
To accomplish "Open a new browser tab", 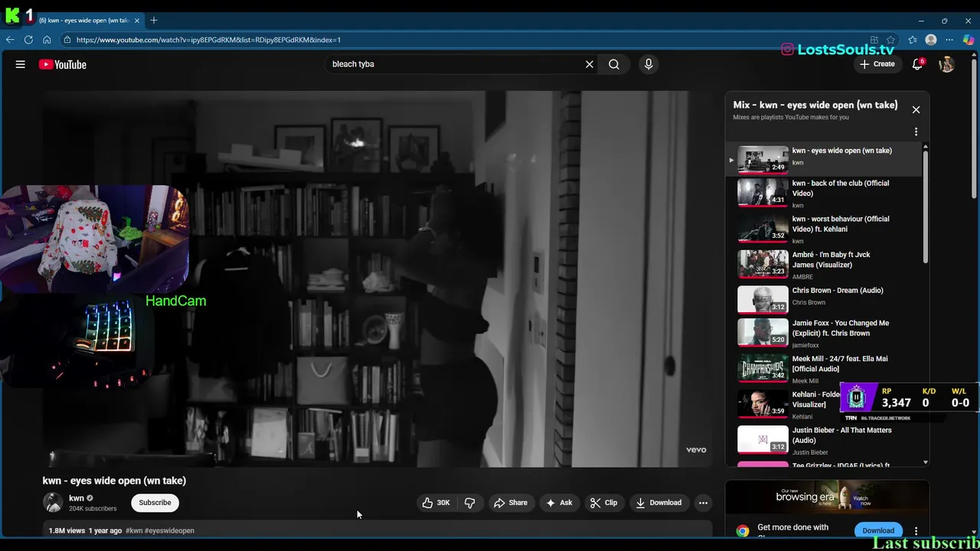I will pos(154,20).
